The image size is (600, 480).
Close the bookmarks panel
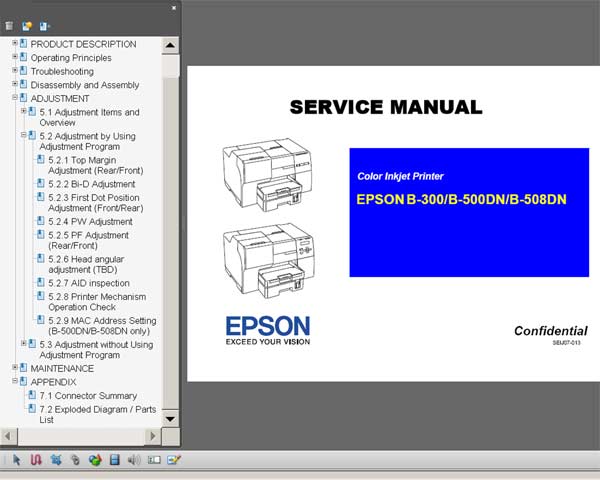pyautogui.click(x=174, y=8)
